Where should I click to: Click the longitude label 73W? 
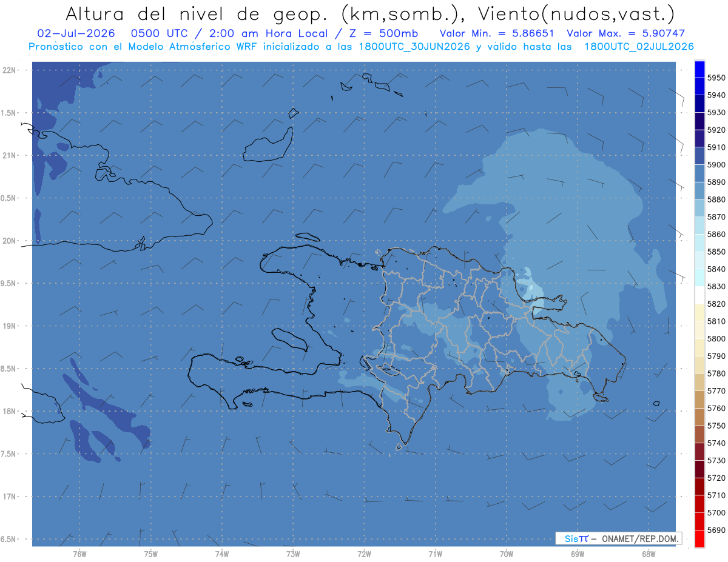[293, 554]
